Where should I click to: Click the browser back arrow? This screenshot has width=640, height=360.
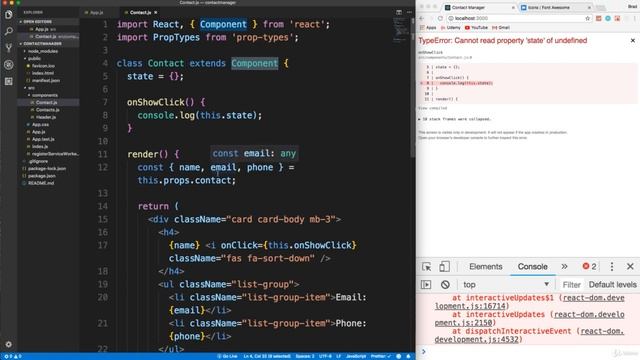[x=422, y=18]
